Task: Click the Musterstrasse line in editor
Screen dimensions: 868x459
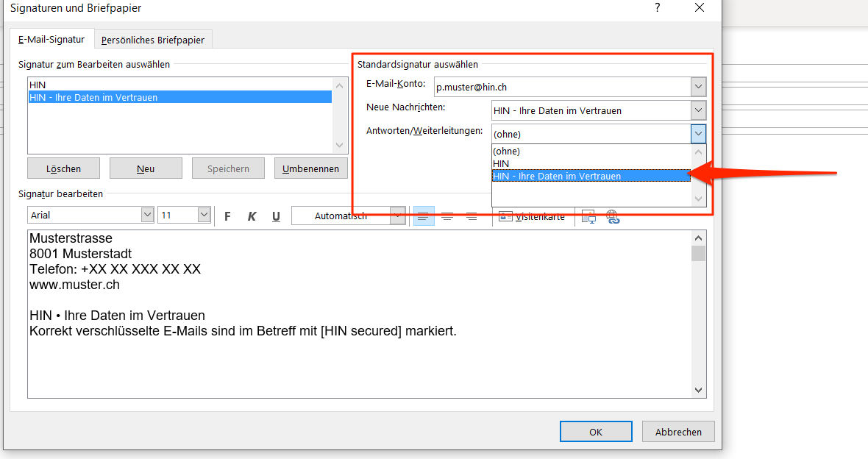Action: tap(71, 238)
